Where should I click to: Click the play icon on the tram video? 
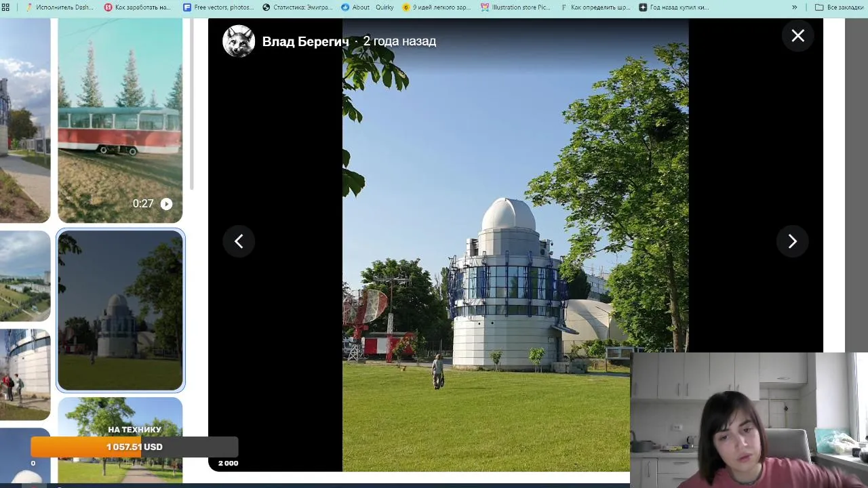(x=166, y=204)
